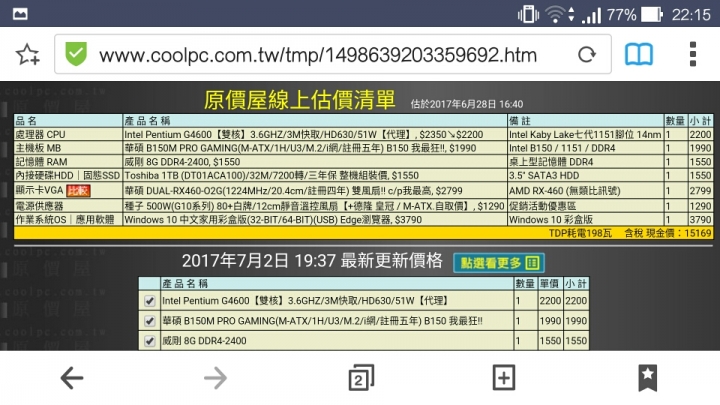This screenshot has width=720, height=405.
Task: Select the 作業系統OS｜應用軟體 label
Action: [65, 219]
